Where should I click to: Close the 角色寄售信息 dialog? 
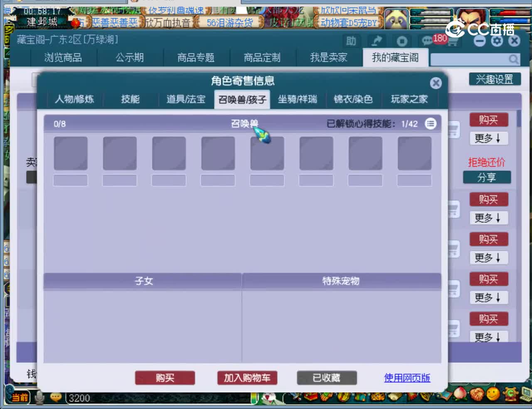point(436,83)
